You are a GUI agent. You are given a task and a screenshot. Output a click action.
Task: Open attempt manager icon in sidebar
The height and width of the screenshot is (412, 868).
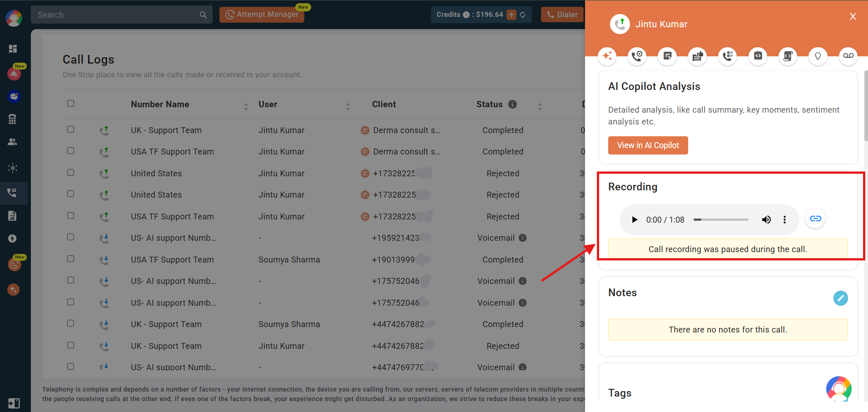15,264
